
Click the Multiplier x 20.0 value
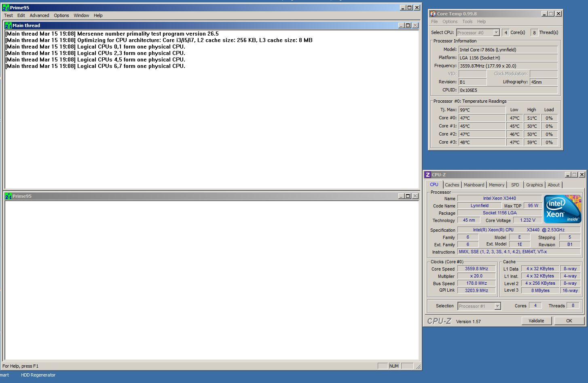476,276
